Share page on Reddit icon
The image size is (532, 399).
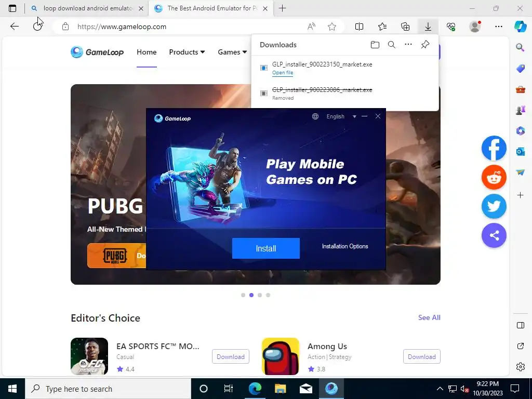tap(494, 178)
